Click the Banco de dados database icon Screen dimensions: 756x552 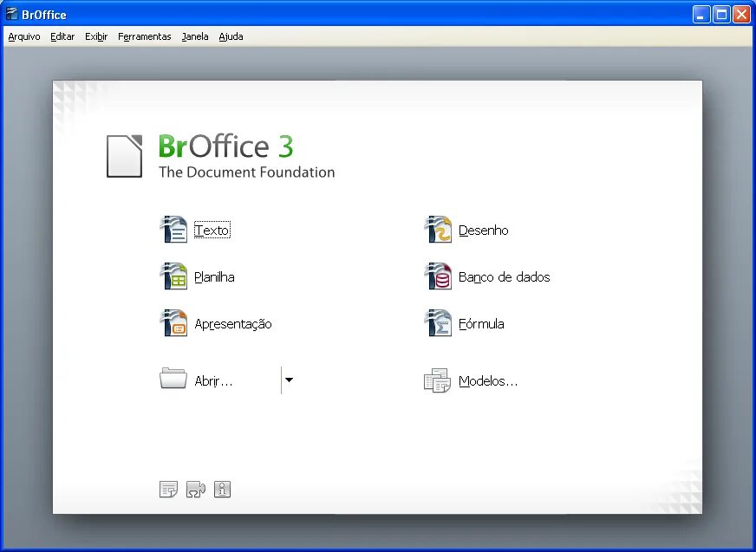438,276
